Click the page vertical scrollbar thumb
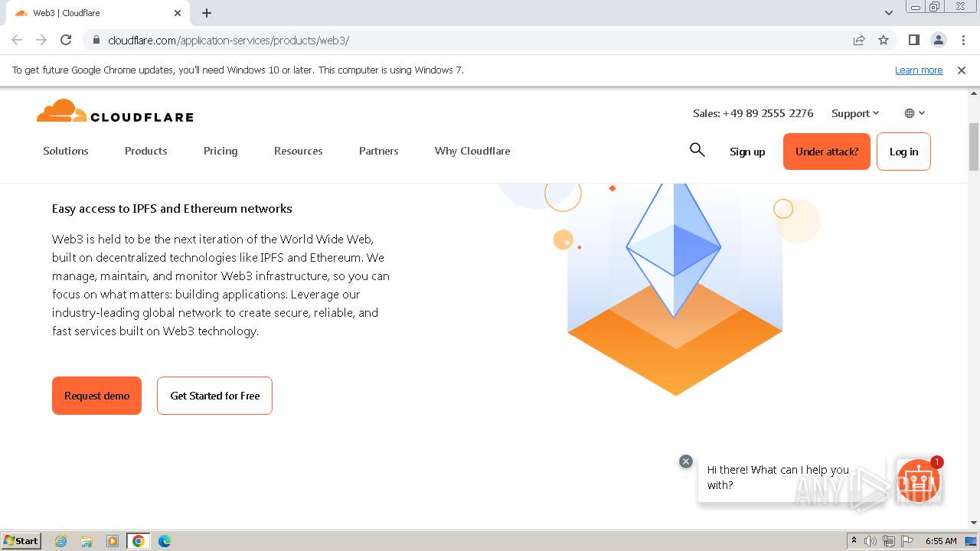The width and height of the screenshot is (980, 551). coord(974,145)
